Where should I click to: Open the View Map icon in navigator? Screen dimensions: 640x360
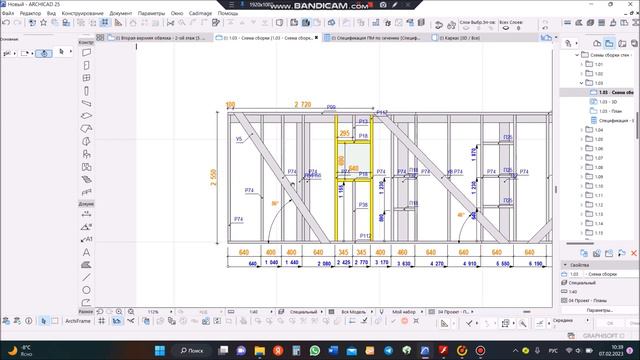(609, 43)
